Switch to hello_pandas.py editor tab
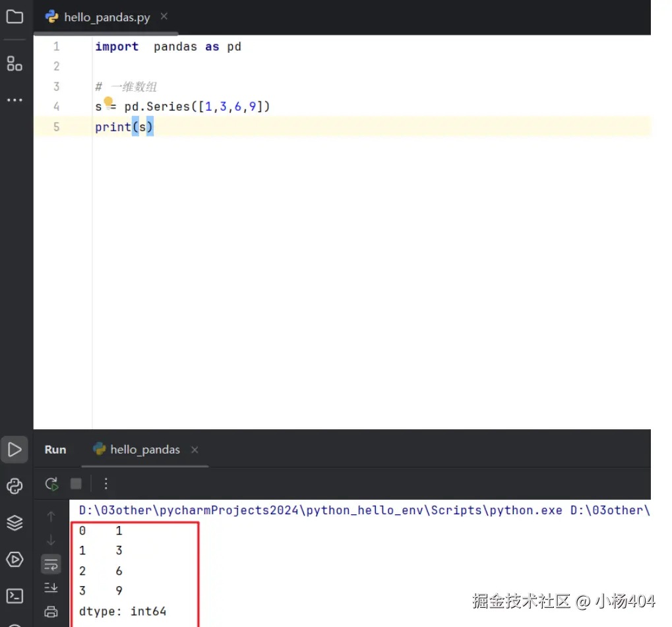Screen dimensions: 672x627 pyautogui.click(x=107, y=17)
